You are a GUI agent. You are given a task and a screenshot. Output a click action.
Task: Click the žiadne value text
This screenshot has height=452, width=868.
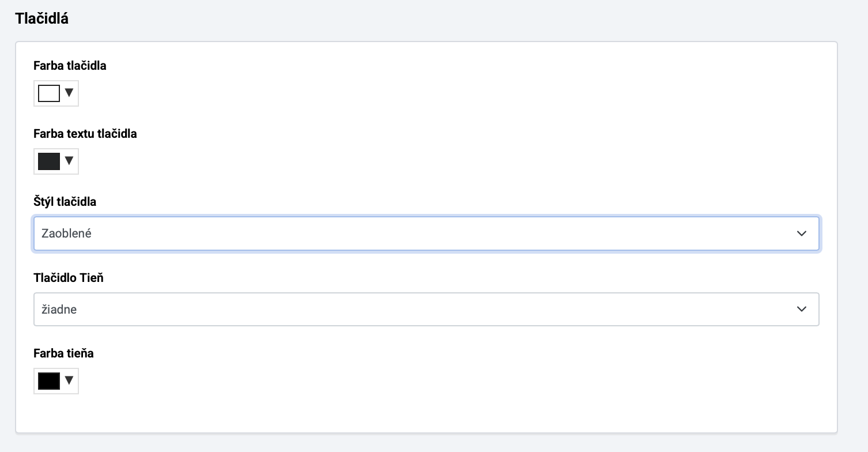coord(59,310)
